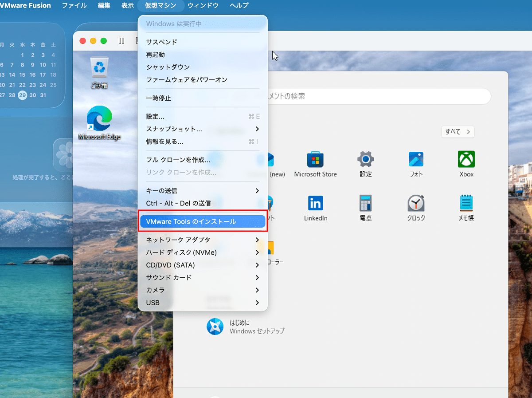
Task: Open the はじめに Windows setup item
Action: coord(245,327)
